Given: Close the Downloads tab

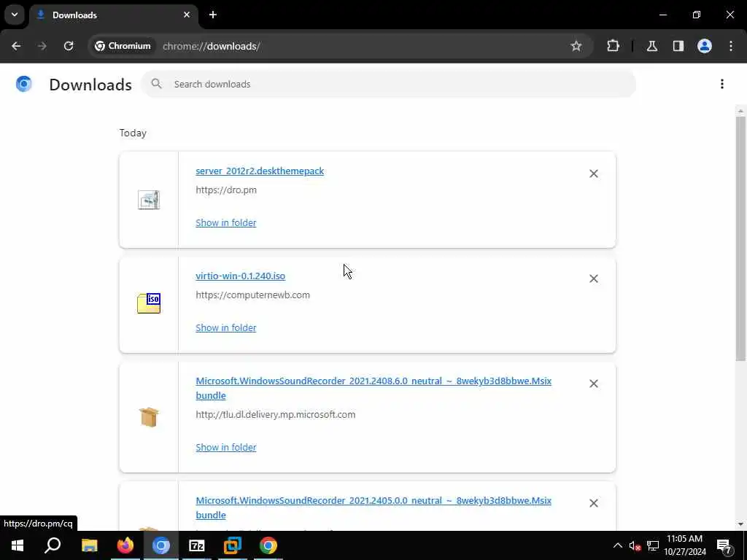Looking at the screenshot, I should [x=187, y=15].
